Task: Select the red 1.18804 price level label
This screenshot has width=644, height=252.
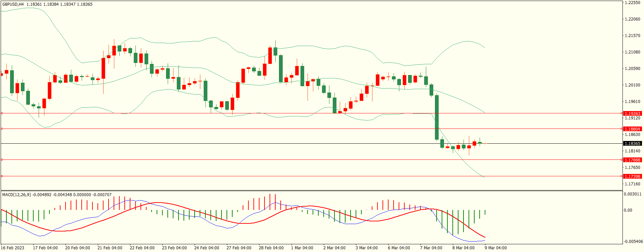Action: coord(632,129)
